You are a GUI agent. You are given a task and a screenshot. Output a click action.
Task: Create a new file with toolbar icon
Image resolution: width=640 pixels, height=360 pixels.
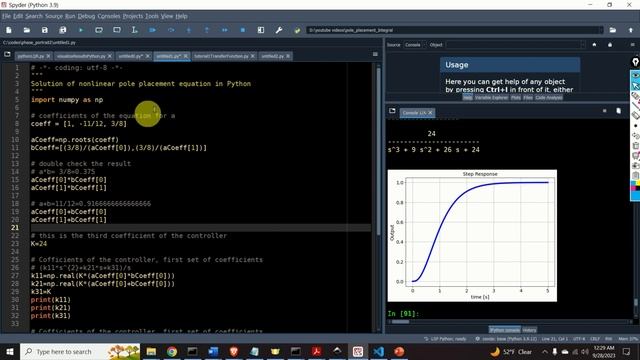(x=9, y=30)
